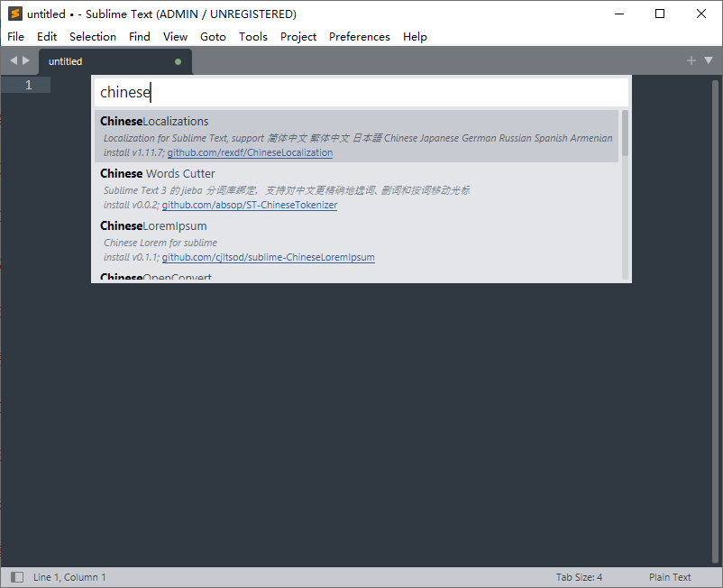
Task: Open the View menu
Action: point(175,36)
